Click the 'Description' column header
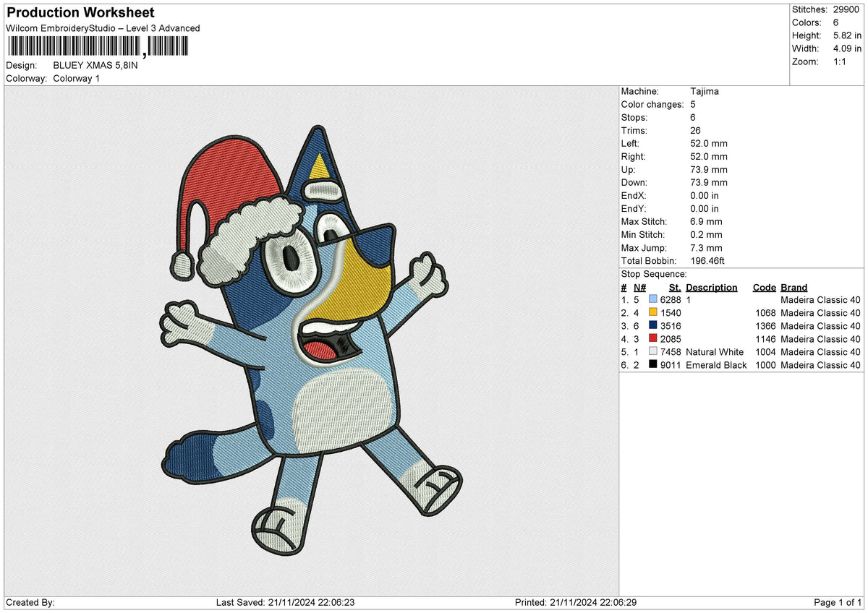This screenshot has height=613, width=868. (x=712, y=287)
